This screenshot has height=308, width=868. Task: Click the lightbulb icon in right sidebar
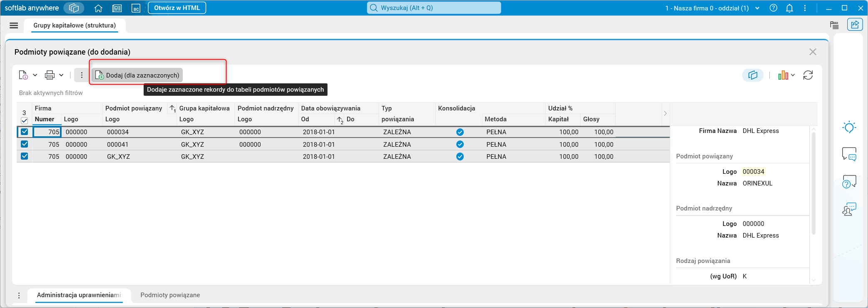click(849, 127)
